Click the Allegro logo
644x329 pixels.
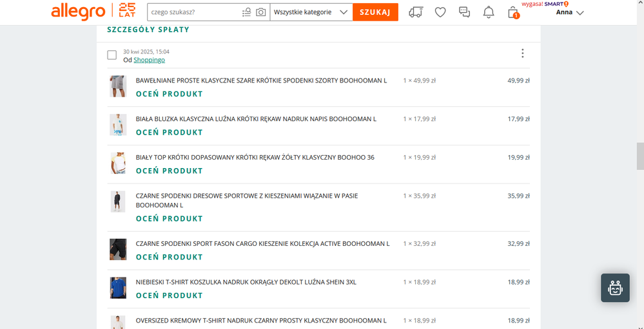[x=78, y=12]
